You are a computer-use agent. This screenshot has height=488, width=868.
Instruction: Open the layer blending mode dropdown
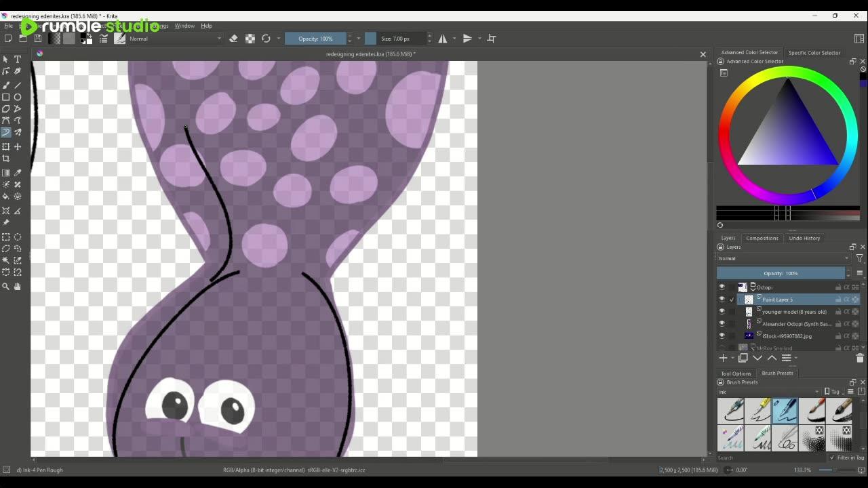click(x=783, y=258)
